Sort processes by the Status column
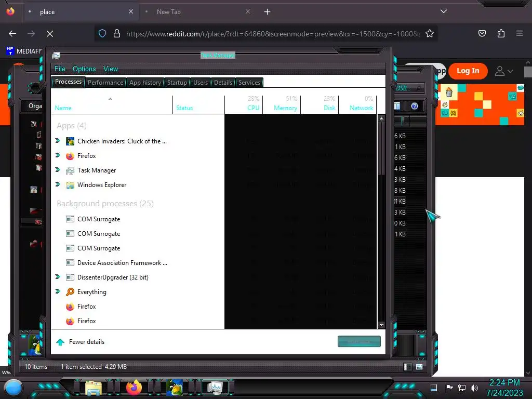Image resolution: width=532 pixels, height=399 pixels. pyautogui.click(x=198, y=104)
